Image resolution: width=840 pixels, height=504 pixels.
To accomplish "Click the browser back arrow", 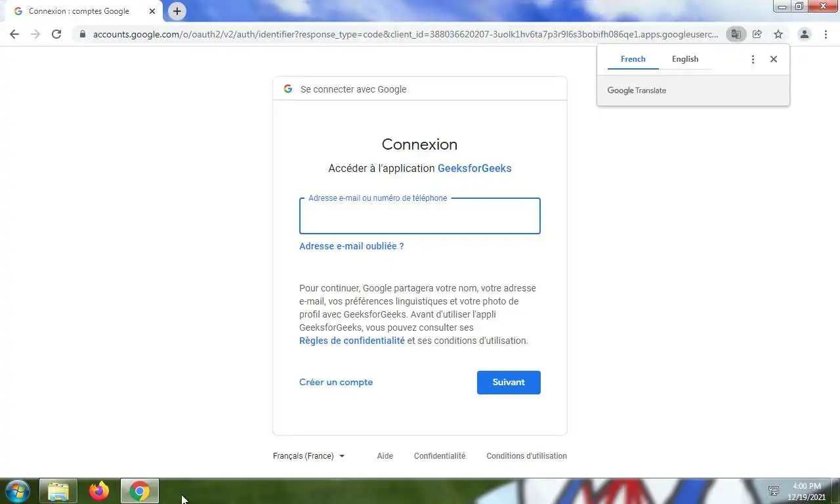I will [14, 34].
